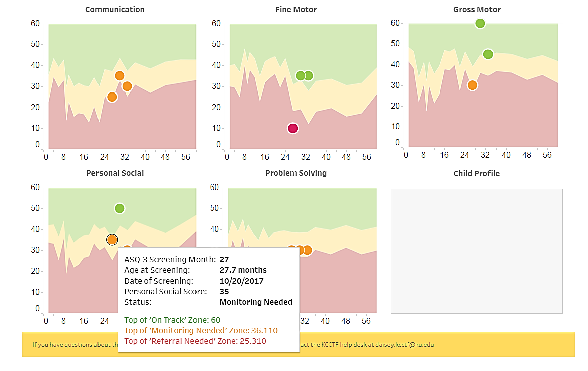
Task: Select rightmost orange dot in Problem Solving chart
Action: pos(307,250)
